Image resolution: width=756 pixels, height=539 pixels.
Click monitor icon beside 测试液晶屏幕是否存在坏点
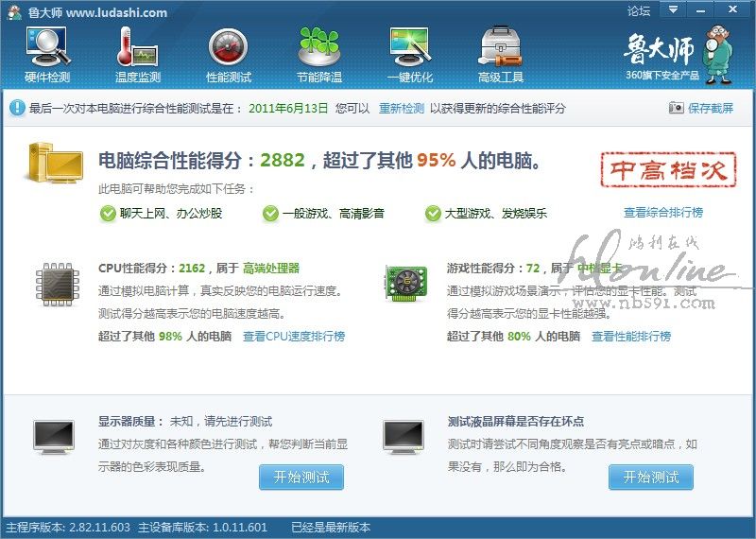(404, 437)
